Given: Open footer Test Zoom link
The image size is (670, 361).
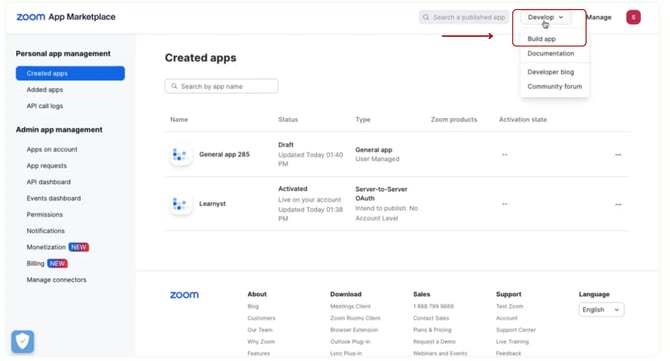Looking at the screenshot, I should 510,306.
